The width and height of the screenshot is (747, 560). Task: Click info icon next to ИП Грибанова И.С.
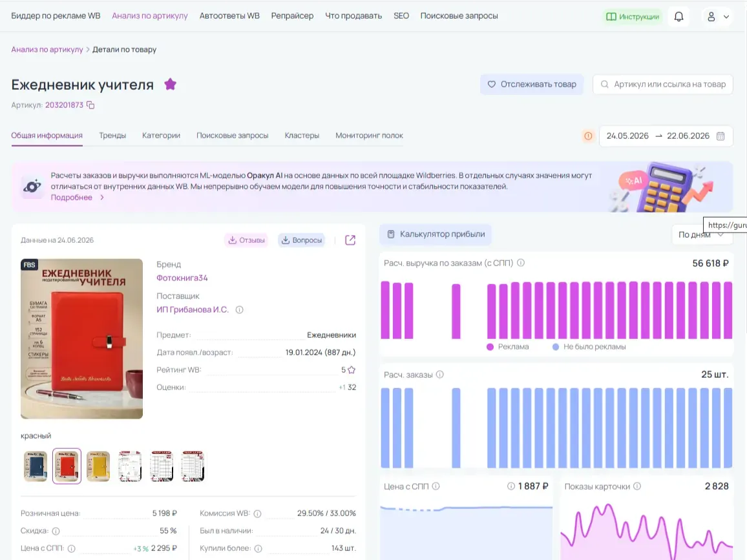[240, 310]
